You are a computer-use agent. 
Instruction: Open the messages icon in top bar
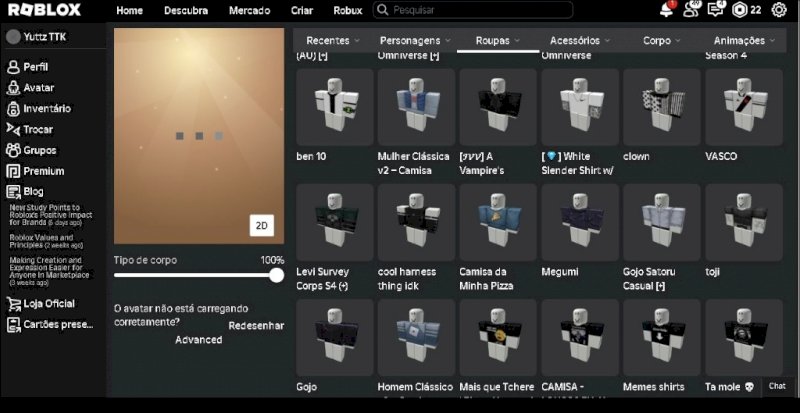pos(716,10)
